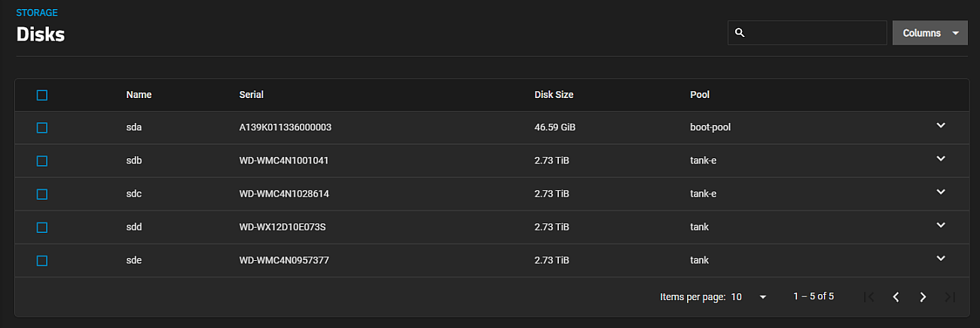
Task: Toggle the select-all disks checkbox
Action: [42, 95]
